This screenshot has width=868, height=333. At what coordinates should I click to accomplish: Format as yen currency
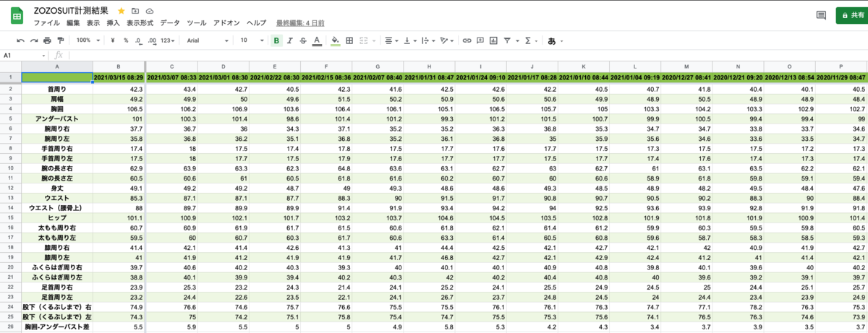point(114,40)
